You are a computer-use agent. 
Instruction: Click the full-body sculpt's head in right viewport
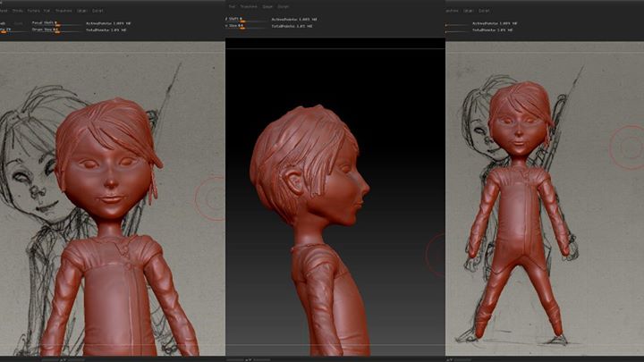pos(521,125)
